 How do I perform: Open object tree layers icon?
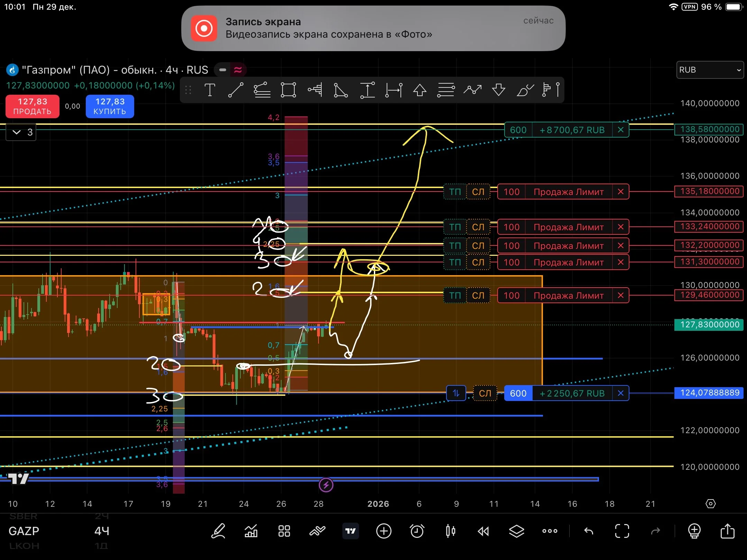point(516,531)
